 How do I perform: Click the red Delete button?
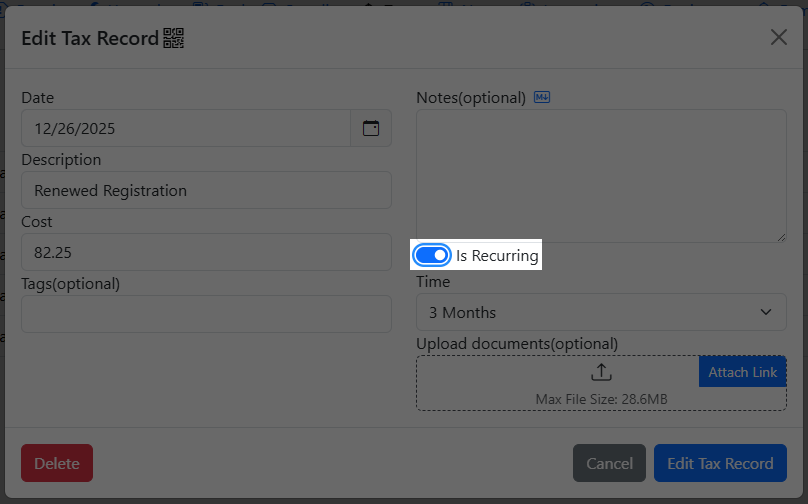click(x=57, y=463)
